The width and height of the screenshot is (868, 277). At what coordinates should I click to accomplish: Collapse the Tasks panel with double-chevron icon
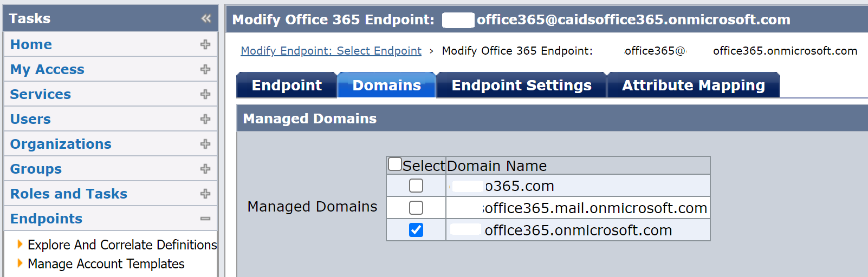[x=206, y=18]
